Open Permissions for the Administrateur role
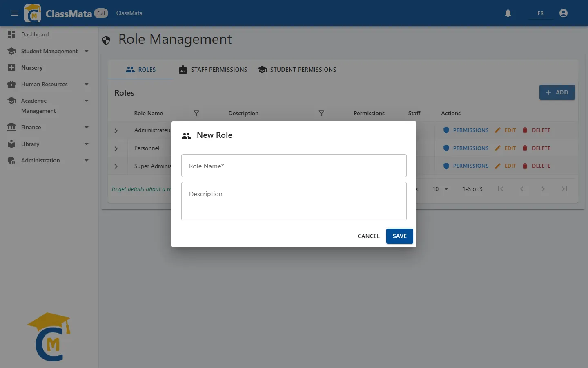Screen dimensions: 588x368 pos(466,130)
